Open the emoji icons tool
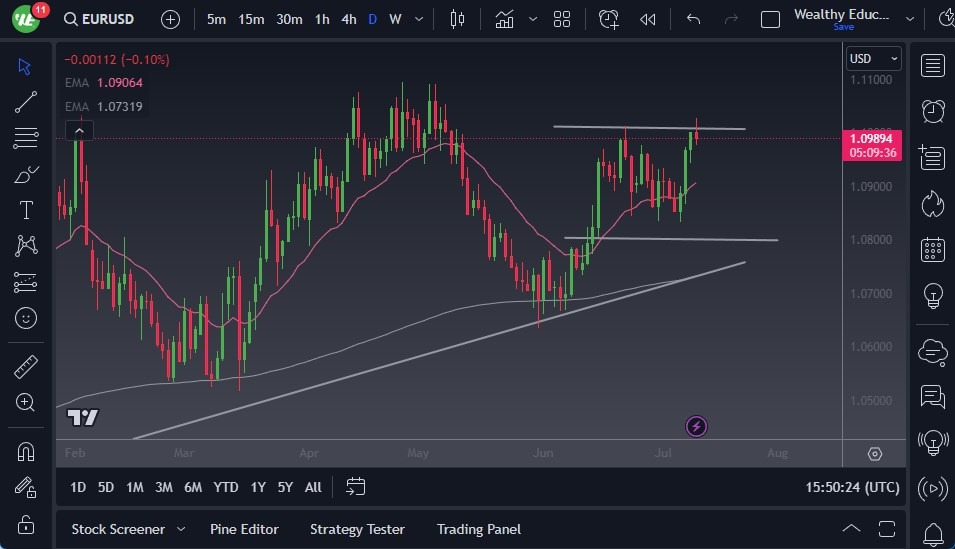This screenshot has height=549, width=955. [x=26, y=318]
